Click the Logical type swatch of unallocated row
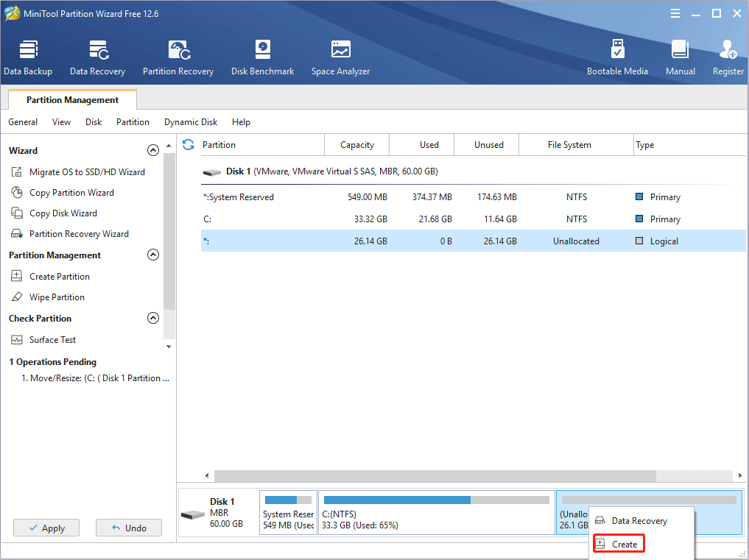Screen dimensions: 749x560 (639, 241)
